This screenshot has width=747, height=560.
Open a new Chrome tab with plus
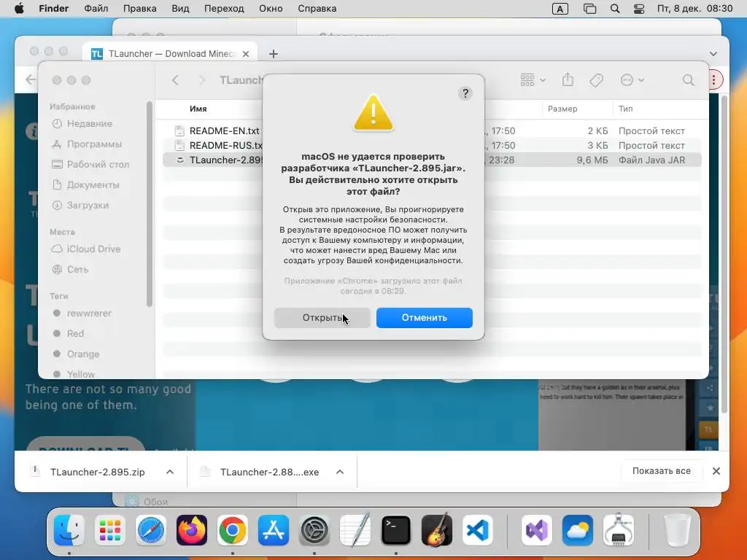(273, 54)
